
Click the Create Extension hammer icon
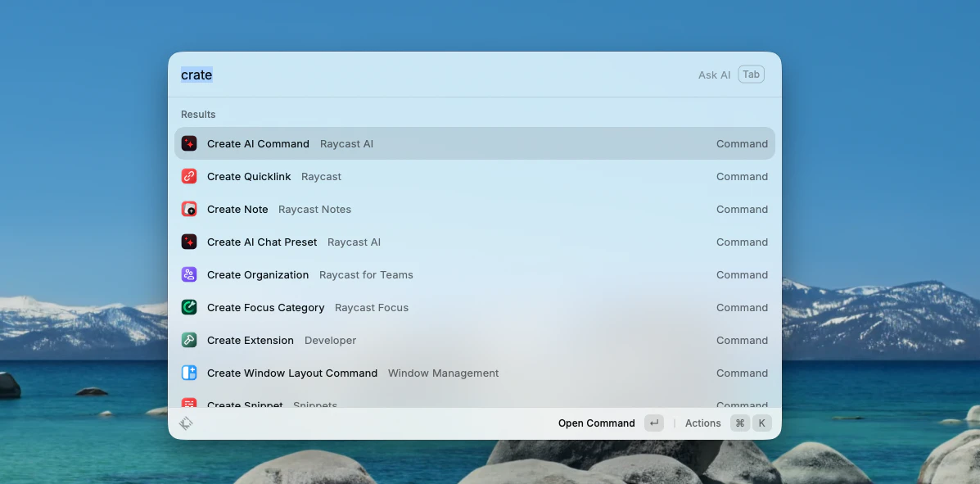tap(189, 340)
